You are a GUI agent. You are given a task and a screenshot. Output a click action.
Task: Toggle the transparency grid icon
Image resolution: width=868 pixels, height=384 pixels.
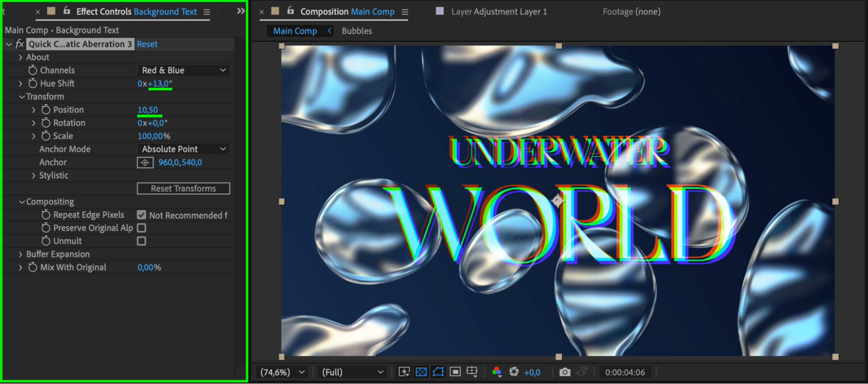point(421,372)
